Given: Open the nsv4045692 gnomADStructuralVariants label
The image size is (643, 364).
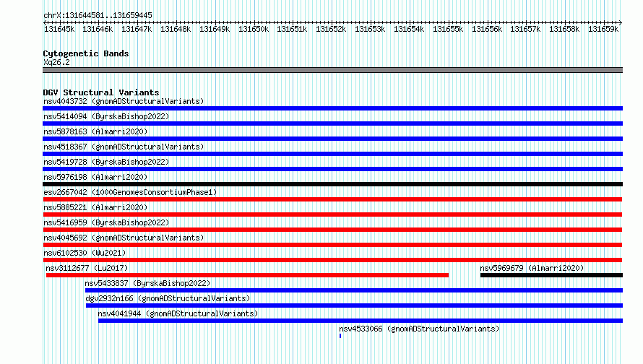Looking at the screenshot, I should [x=124, y=238].
